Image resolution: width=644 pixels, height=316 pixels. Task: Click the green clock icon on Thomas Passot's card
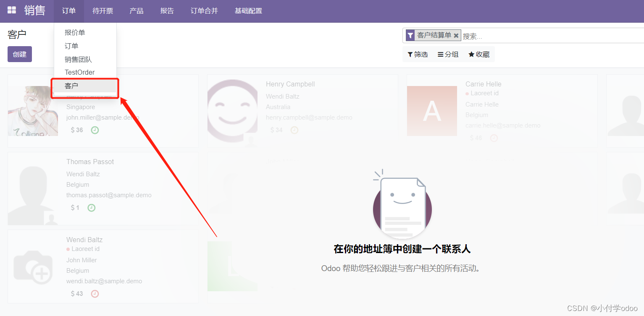click(x=91, y=207)
